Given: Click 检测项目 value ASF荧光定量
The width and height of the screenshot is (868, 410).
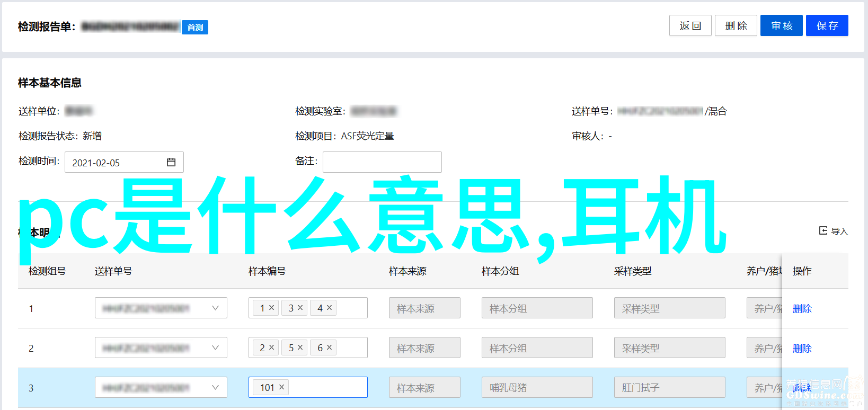Looking at the screenshot, I should click(367, 136).
